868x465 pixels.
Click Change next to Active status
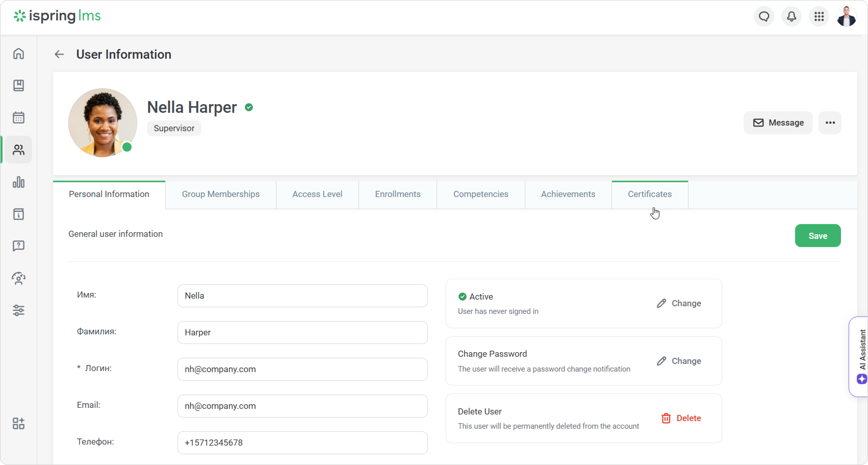point(679,303)
